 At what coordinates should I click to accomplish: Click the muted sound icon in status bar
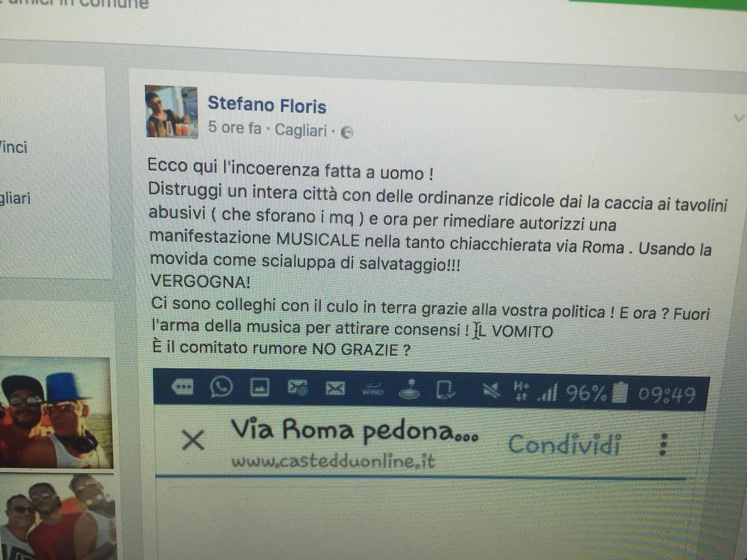click(492, 391)
